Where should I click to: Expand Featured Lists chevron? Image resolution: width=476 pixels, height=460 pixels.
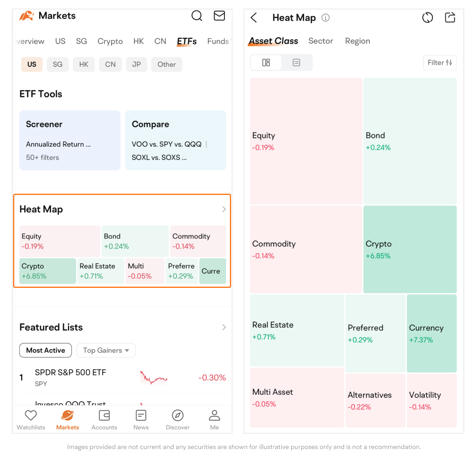(224, 327)
